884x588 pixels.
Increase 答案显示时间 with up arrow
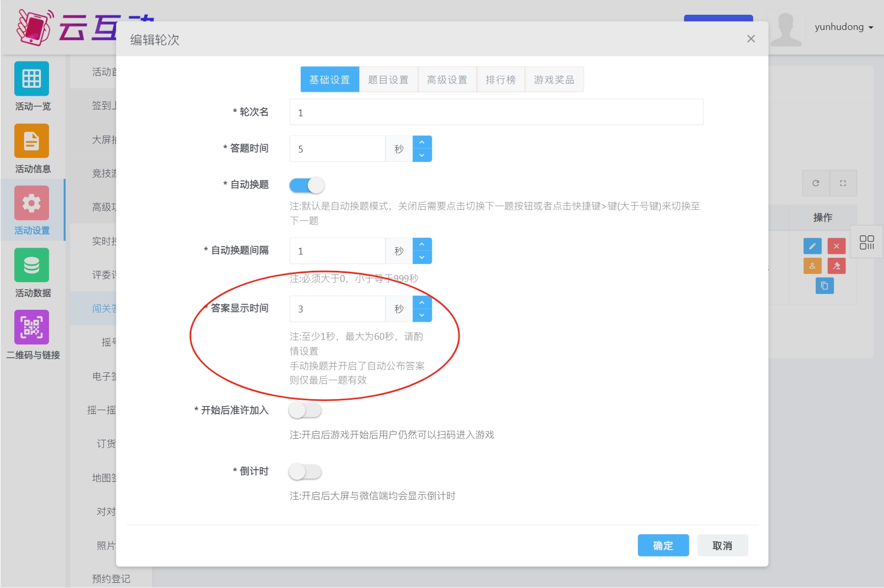[422, 302]
